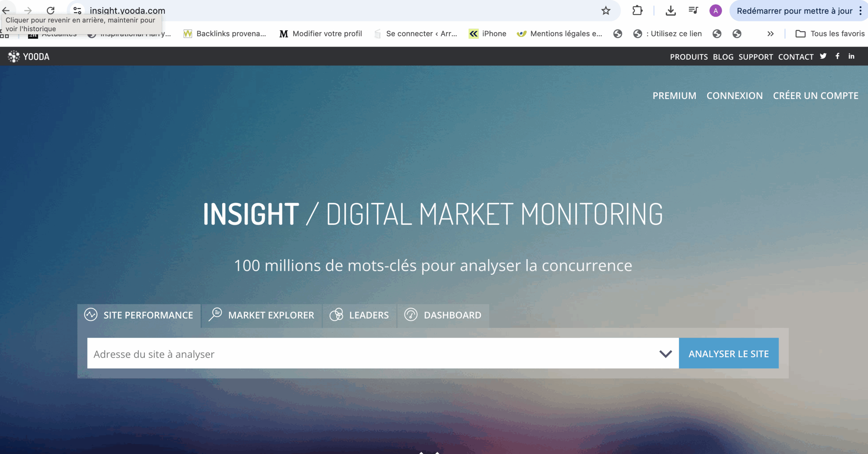Click the Analyser le site button

coord(729,354)
